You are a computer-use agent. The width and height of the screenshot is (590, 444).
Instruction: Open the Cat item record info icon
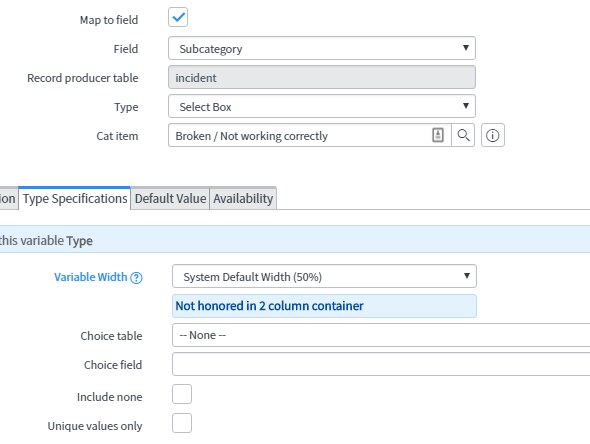pos(493,135)
